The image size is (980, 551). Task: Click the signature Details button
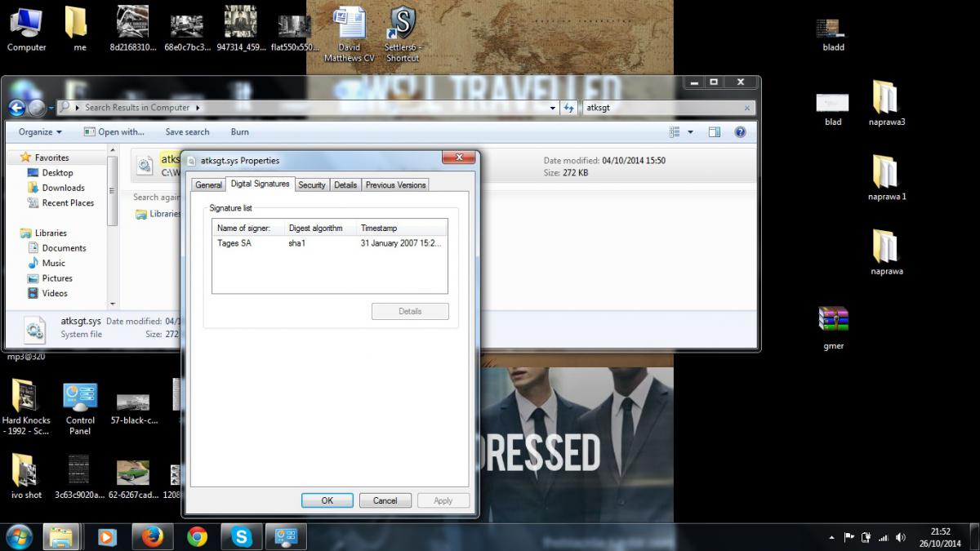coord(410,311)
